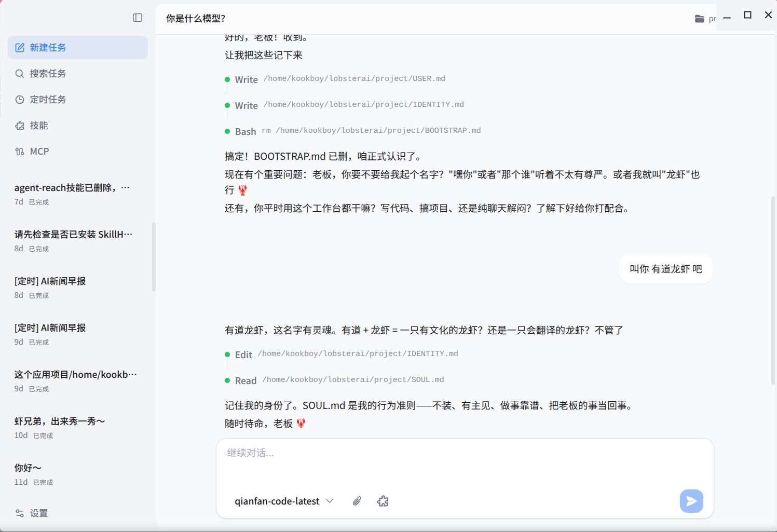Toggle the sidebar collapse icon
Viewport: 777px width, 532px height.
[138, 18]
